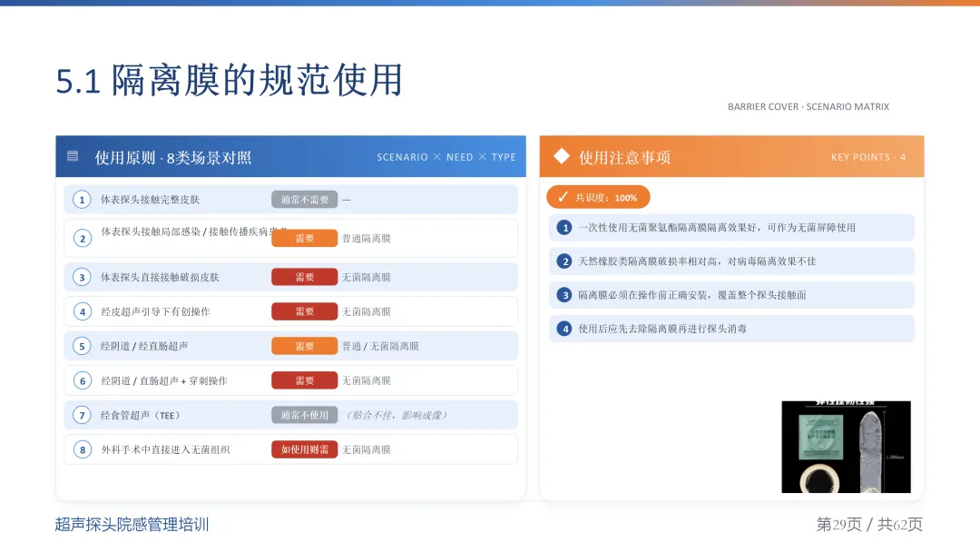Click the text 外科手术中直接进入无菌组织

coord(165,449)
